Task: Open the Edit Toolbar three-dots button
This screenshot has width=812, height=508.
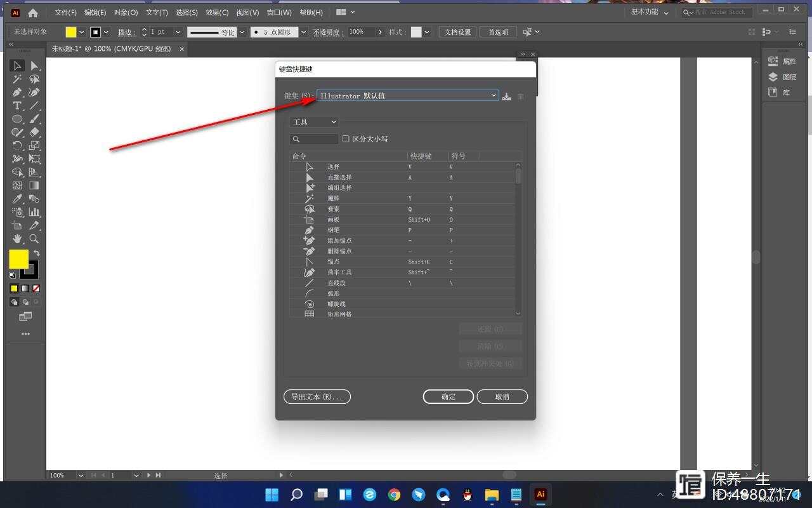Action: point(25,334)
